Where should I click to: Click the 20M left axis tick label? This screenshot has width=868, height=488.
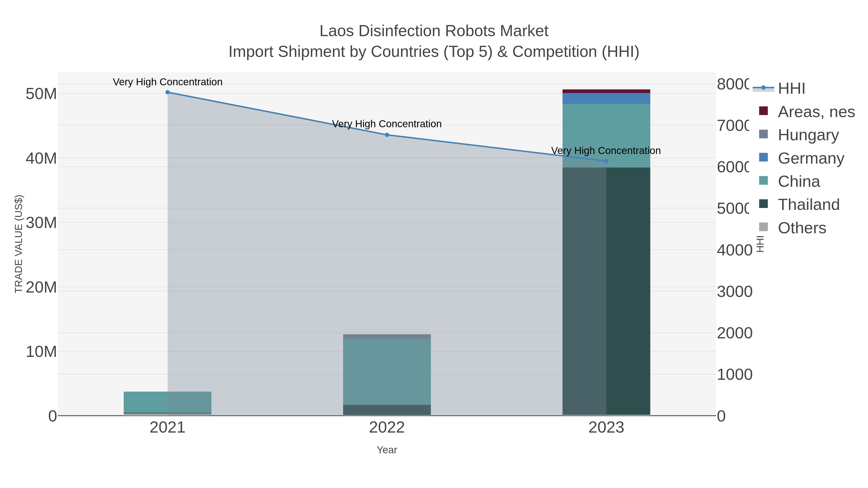(41, 287)
